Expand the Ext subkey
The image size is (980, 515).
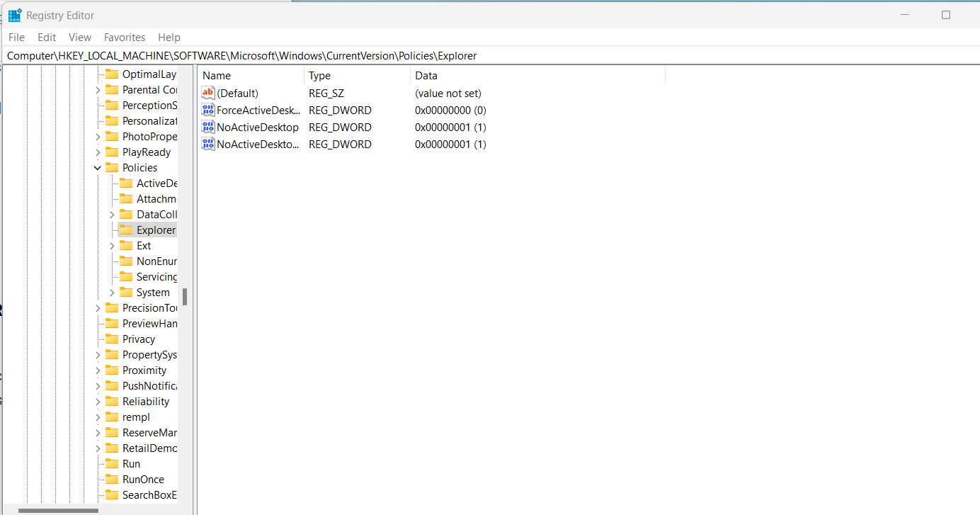point(112,246)
